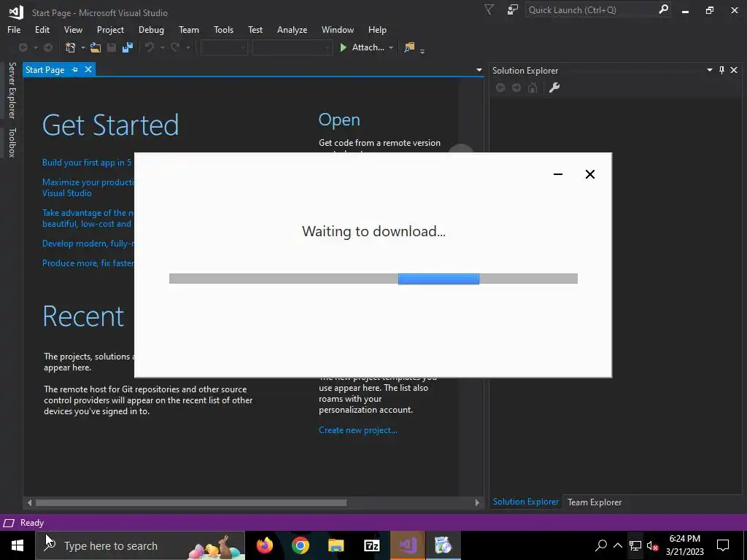Close the Solution Explorer panel
The width and height of the screenshot is (747, 560).
click(x=734, y=71)
